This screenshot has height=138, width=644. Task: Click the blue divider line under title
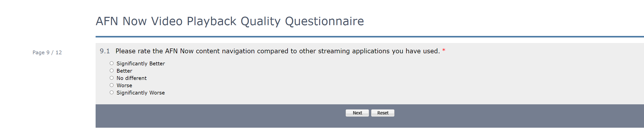point(353,37)
